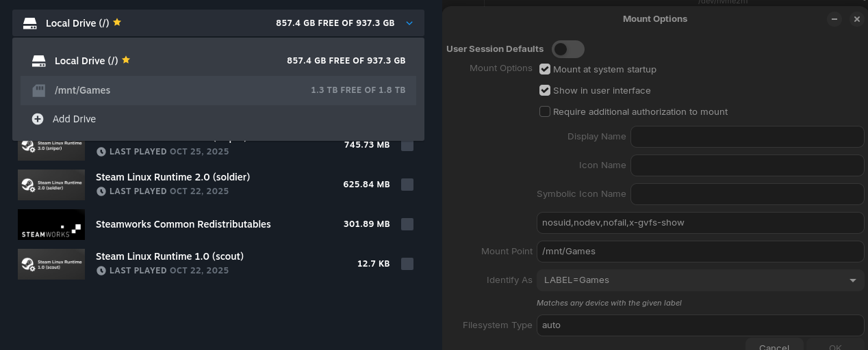Click the gold star next to Local Drive
The width and height of the screenshot is (868, 350).
click(117, 23)
